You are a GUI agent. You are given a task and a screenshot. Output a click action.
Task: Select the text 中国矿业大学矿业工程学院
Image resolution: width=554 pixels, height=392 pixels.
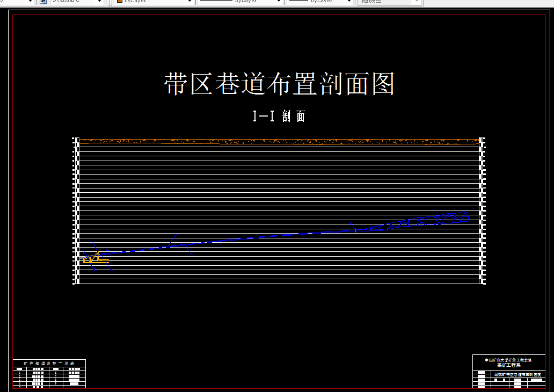click(x=508, y=360)
